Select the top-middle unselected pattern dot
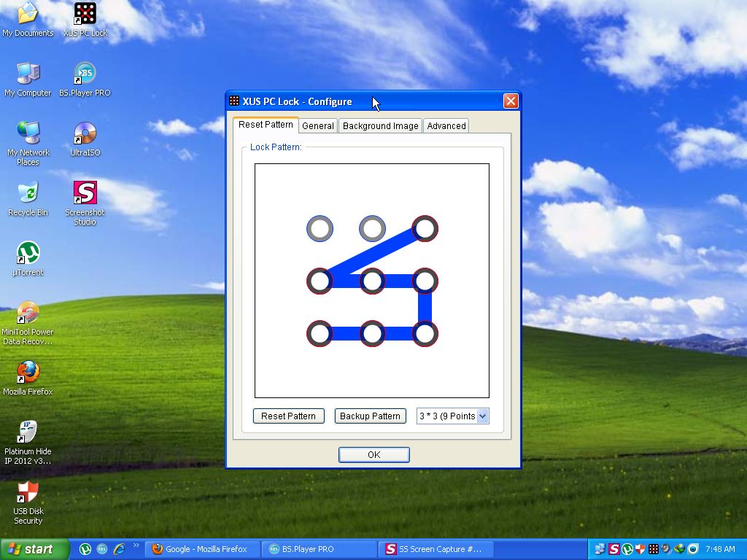Screen dimensions: 747x560 pyautogui.click(x=372, y=229)
